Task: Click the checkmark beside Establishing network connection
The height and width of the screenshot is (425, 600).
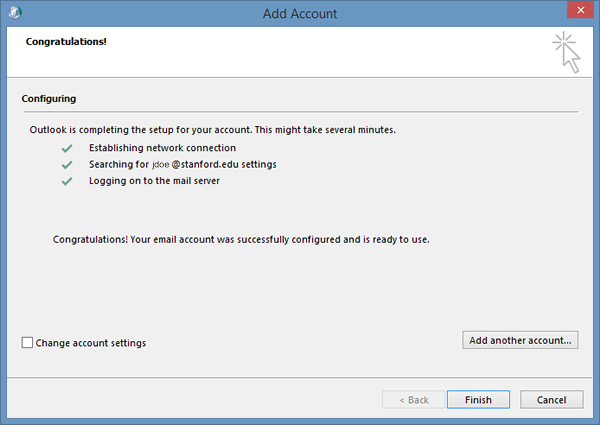Action: [67, 148]
